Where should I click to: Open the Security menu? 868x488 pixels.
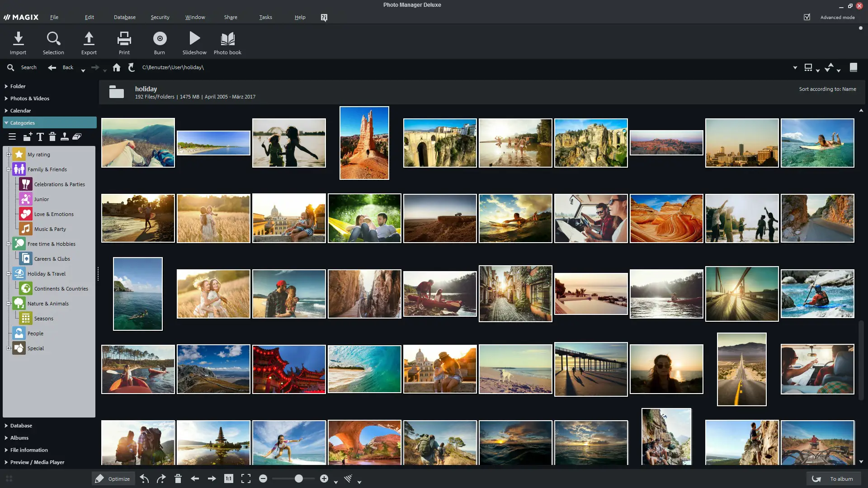pos(160,17)
